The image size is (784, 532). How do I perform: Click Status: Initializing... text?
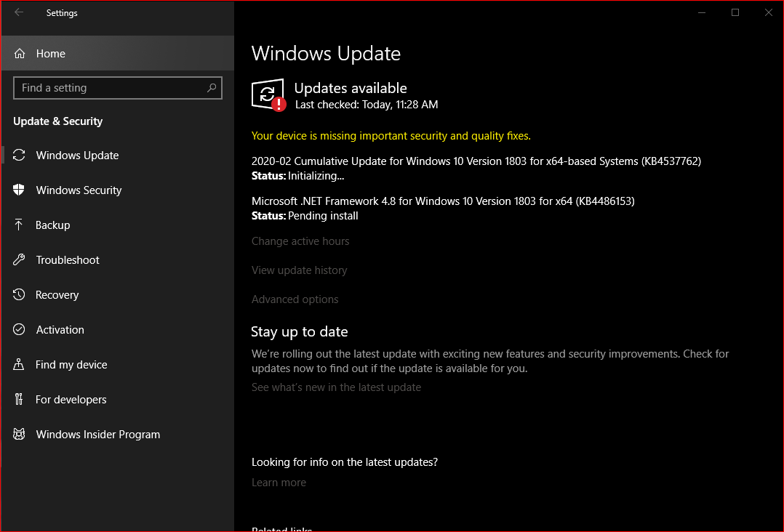point(298,176)
